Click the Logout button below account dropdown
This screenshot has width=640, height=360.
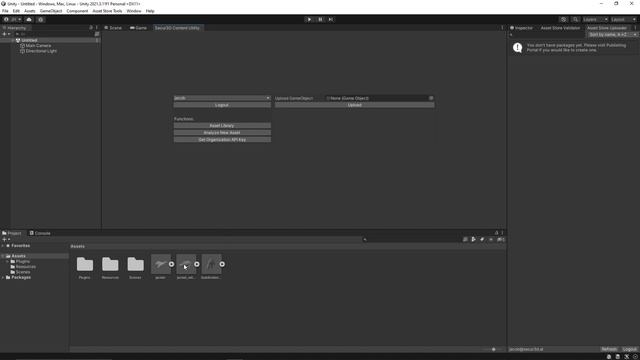pyautogui.click(x=222, y=105)
